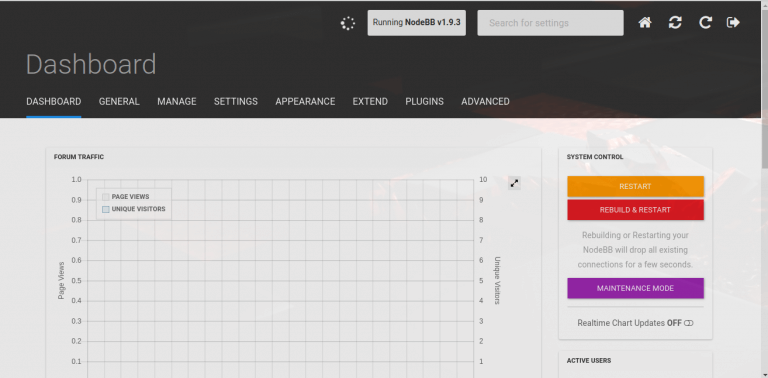Click the Unique Visitors axis label
768x378 pixels.
(497, 281)
